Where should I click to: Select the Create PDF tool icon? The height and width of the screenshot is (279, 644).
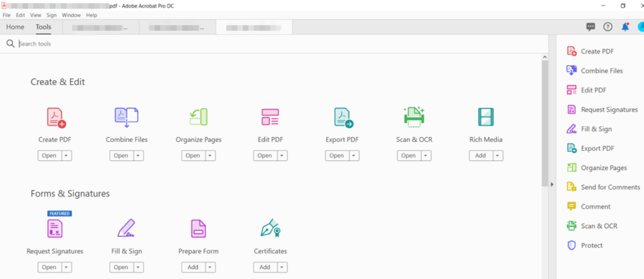[56, 117]
